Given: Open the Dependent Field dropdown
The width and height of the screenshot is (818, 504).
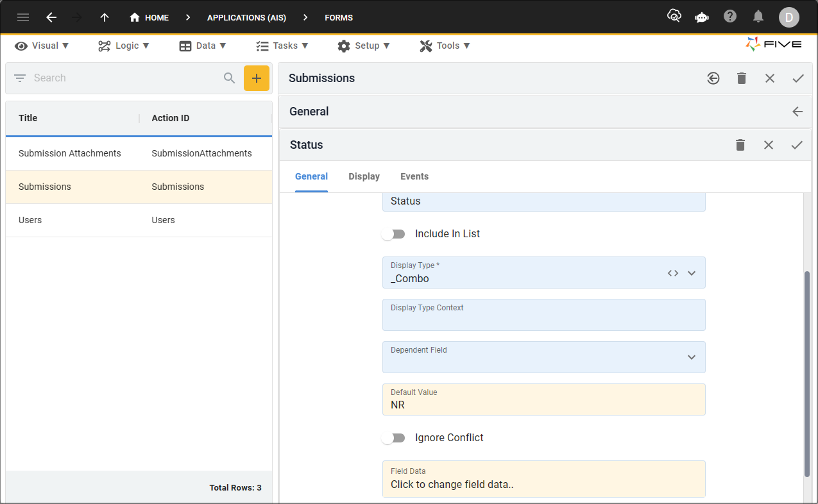Looking at the screenshot, I should pos(692,357).
